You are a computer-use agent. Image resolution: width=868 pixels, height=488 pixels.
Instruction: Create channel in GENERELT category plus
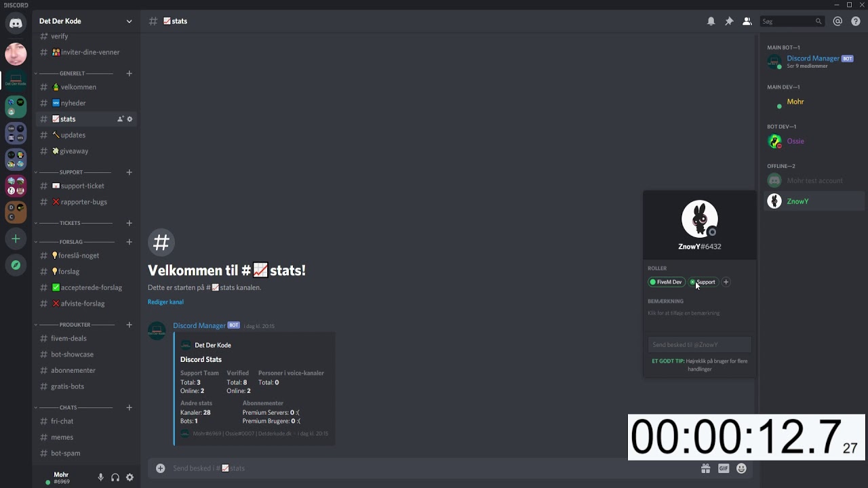(x=129, y=73)
